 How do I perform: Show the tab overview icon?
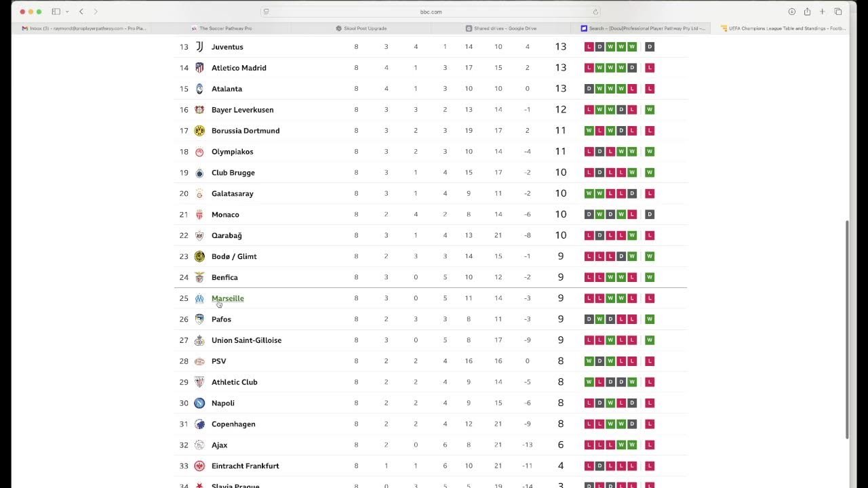(838, 12)
